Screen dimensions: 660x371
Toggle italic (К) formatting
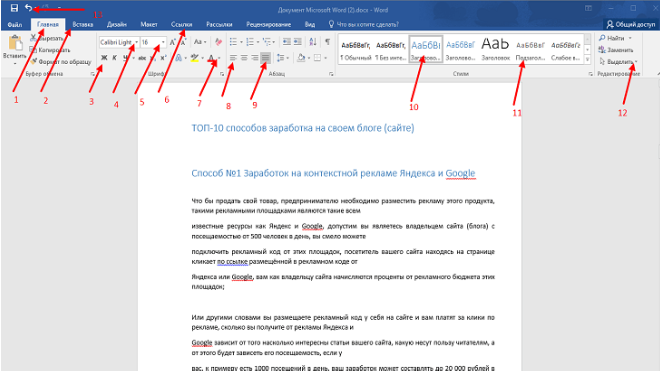pos(114,58)
